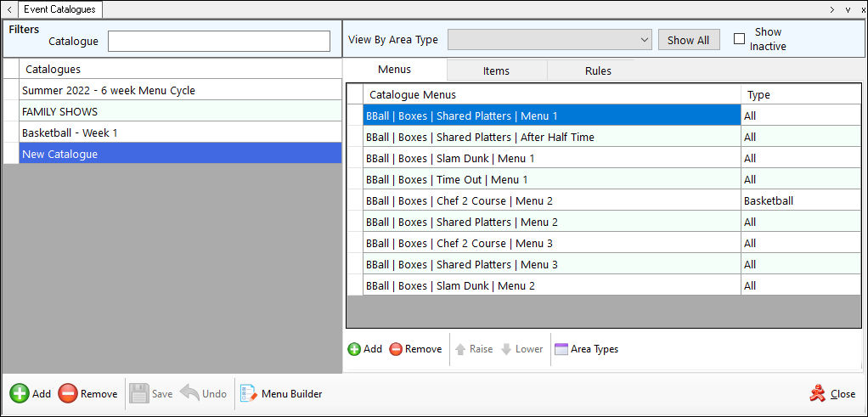This screenshot has width=868, height=417.
Task: Open Area Types from the menus toolbar
Action: click(x=561, y=349)
